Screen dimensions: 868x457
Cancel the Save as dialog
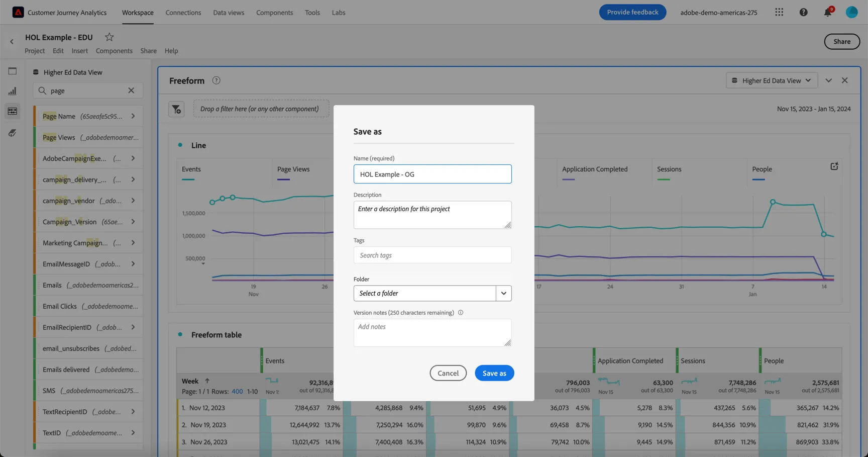tap(448, 373)
